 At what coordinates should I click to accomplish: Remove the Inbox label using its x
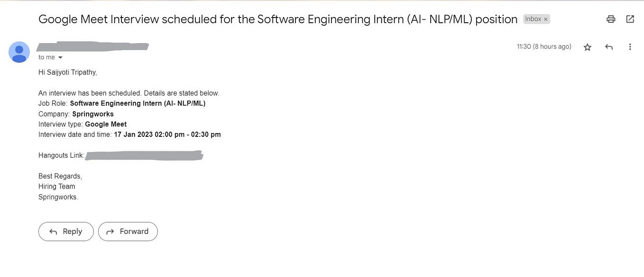pyautogui.click(x=546, y=19)
